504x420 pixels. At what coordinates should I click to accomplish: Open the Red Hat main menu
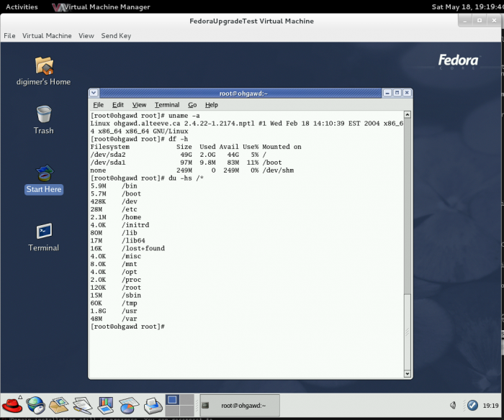point(13,405)
